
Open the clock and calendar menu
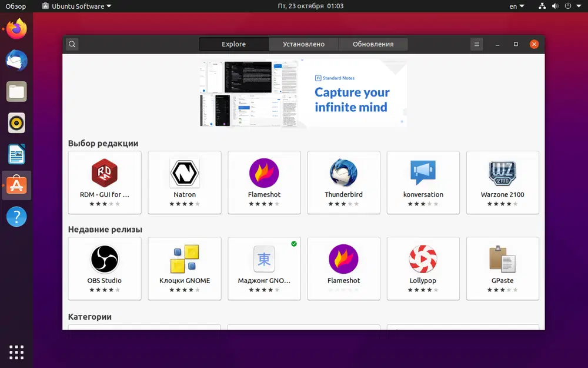pyautogui.click(x=310, y=6)
